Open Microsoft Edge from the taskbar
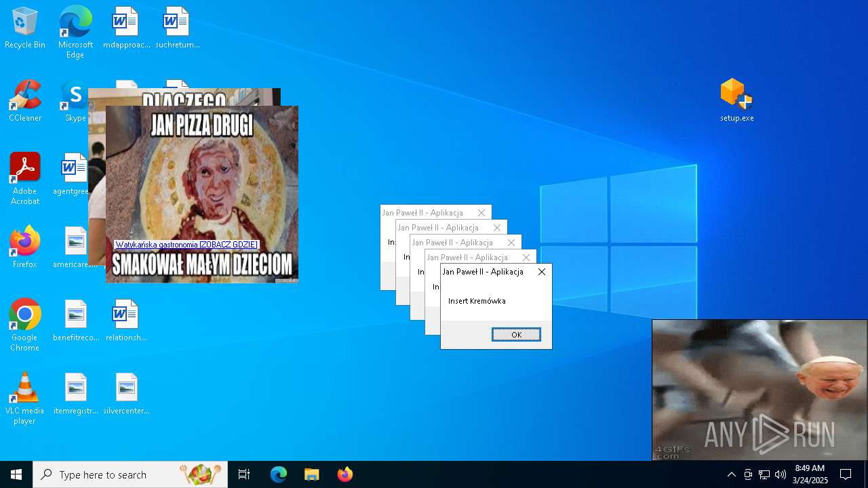 tap(279, 474)
